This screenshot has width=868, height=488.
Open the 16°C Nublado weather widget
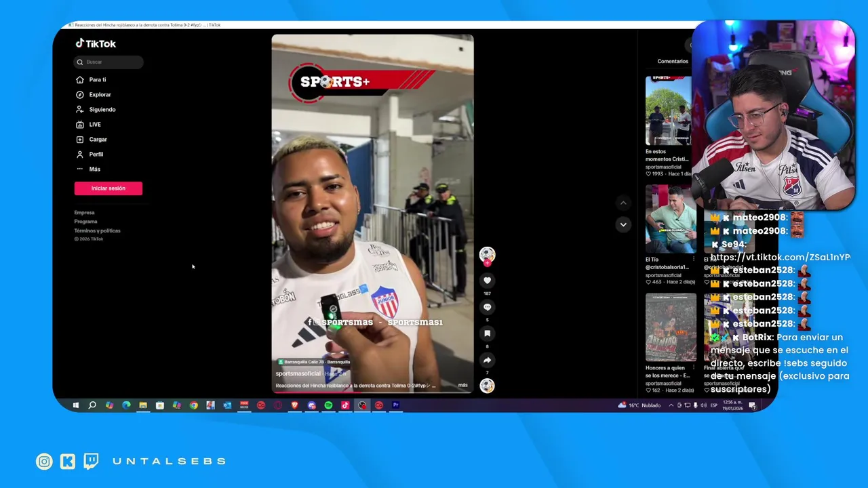coord(639,405)
